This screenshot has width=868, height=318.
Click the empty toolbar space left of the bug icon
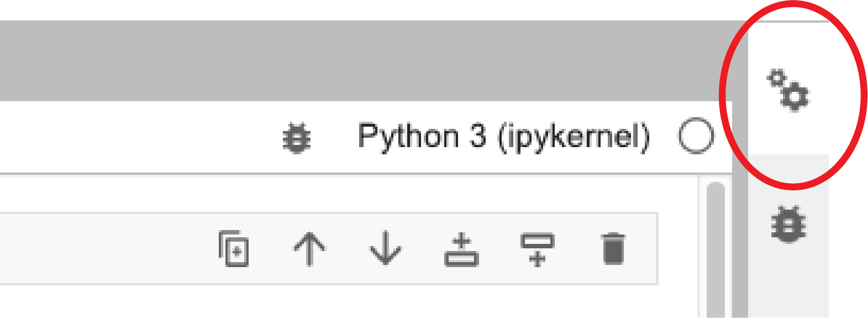138,137
